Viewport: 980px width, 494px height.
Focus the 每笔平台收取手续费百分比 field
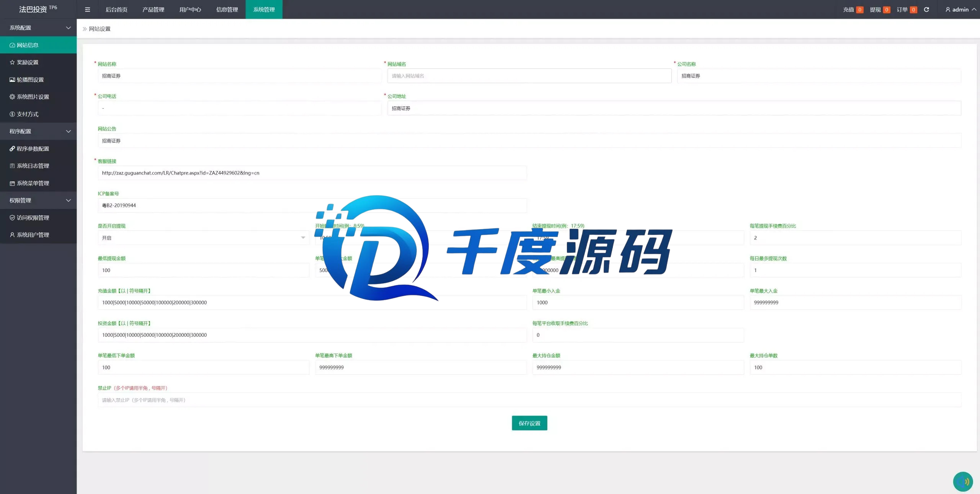[x=638, y=335]
